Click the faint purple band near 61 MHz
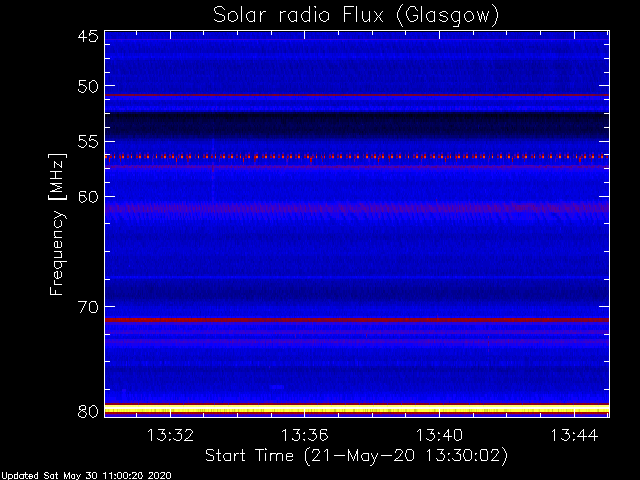This screenshot has width=640, height=480. (357, 208)
